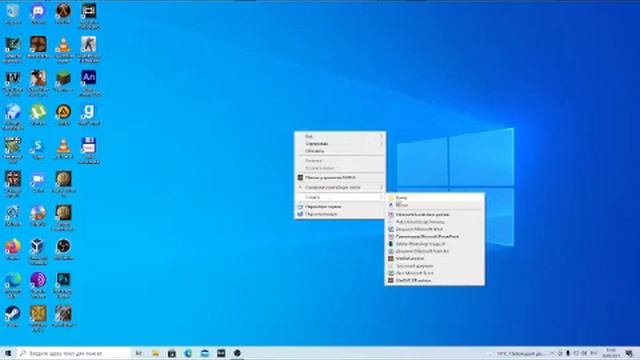Viewport: 640px width, 360px height.
Task: Create a new Microsoft Publisher document
Action: coord(435,251)
